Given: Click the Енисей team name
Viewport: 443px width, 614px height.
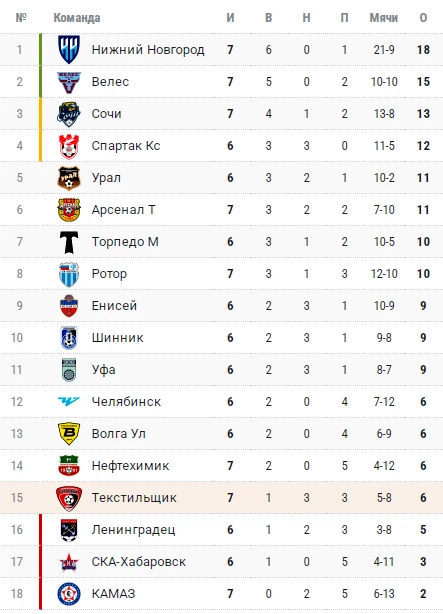Looking at the screenshot, I should pos(114,305).
